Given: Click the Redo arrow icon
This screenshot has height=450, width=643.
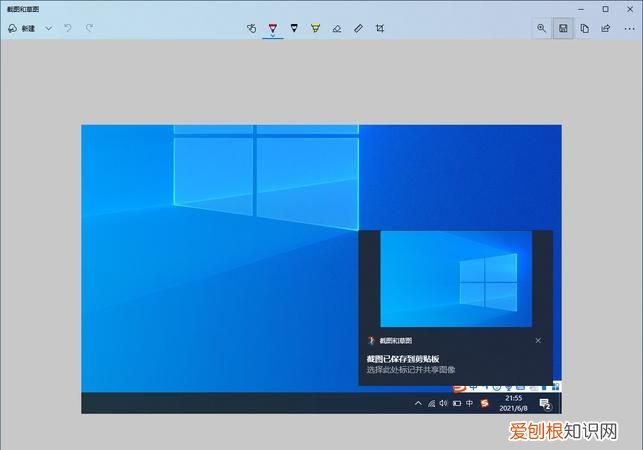Looking at the screenshot, I should coord(89,28).
